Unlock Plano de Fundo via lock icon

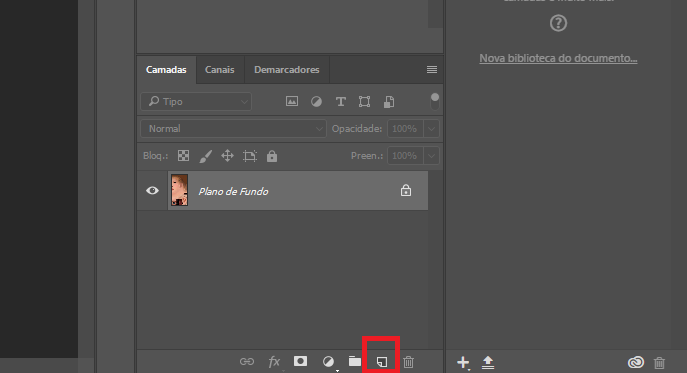(406, 191)
